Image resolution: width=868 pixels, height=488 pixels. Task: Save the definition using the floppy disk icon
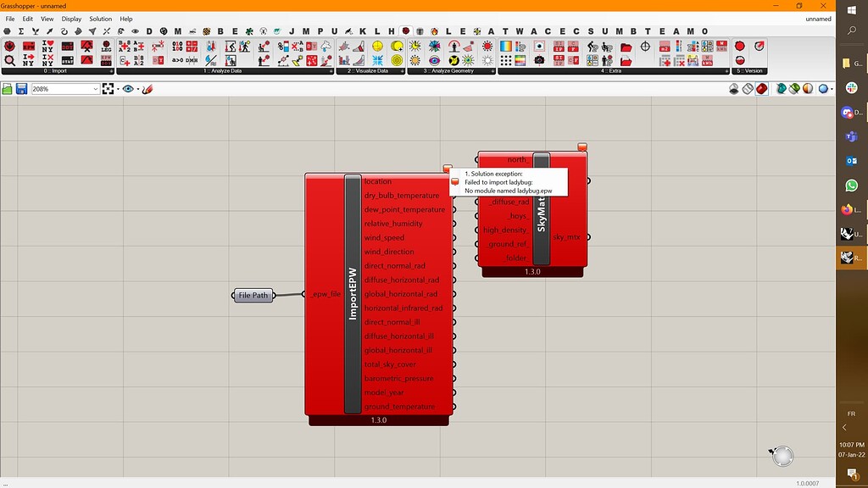tap(22, 88)
